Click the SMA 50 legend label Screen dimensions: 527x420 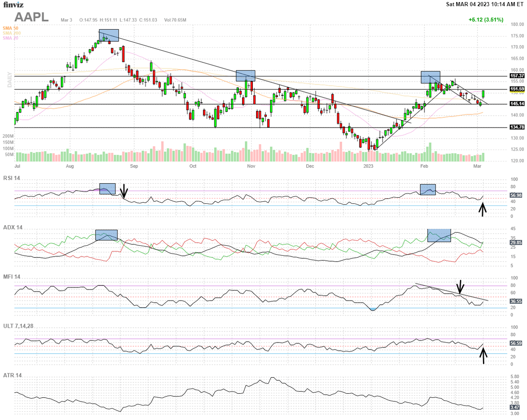pos(10,28)
